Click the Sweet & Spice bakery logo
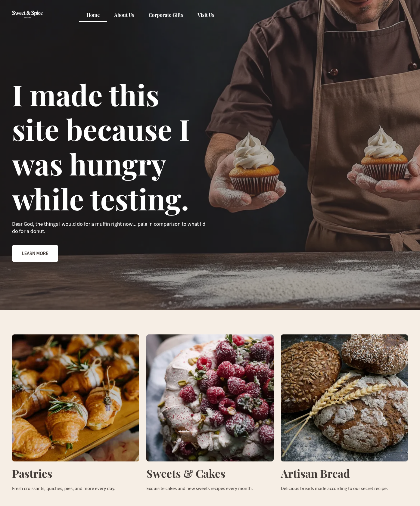 click(27, 14)
